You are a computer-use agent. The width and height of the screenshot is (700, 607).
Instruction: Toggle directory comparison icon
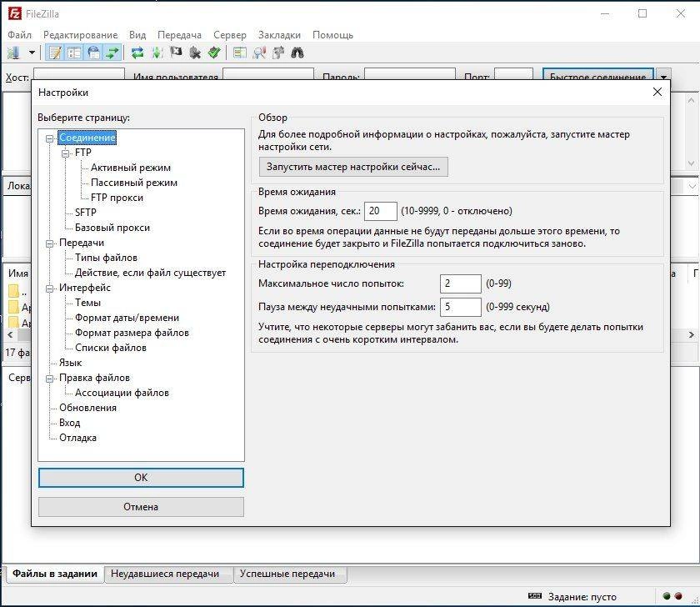click(259, 53)
